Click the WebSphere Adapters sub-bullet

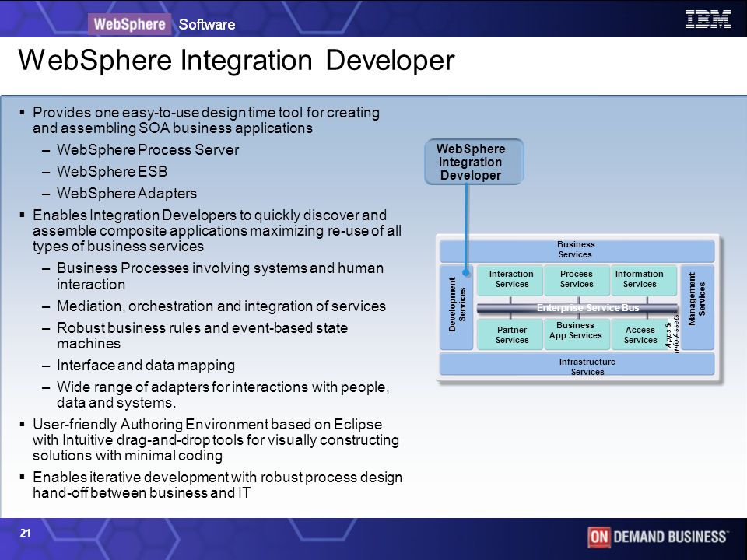pyautogui.click(x=127, y=194)
